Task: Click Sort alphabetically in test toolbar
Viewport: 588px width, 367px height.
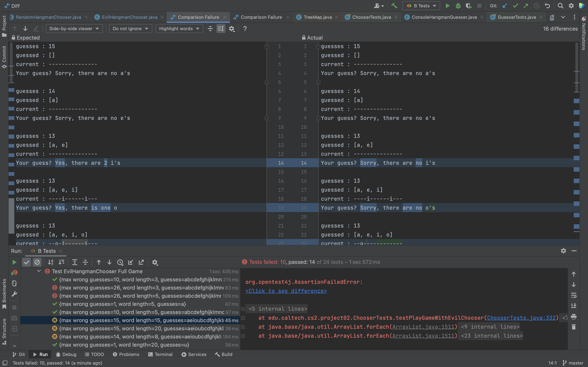Action: [51, 262]
